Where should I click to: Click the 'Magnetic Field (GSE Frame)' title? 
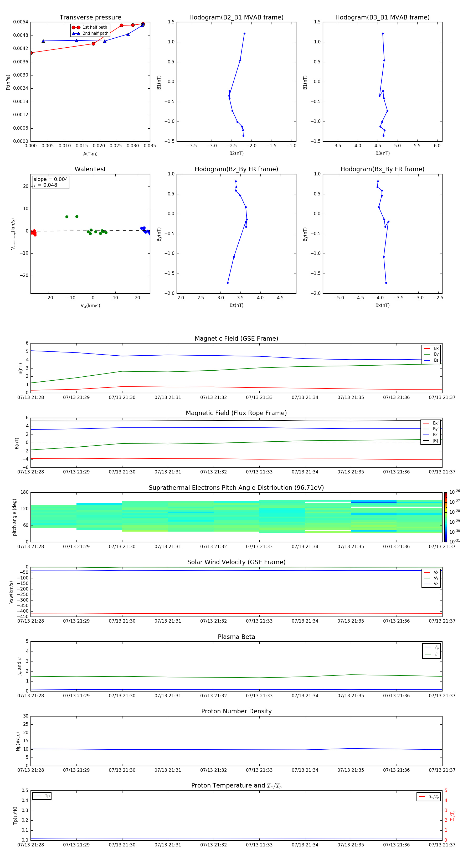tap(236, 339)
